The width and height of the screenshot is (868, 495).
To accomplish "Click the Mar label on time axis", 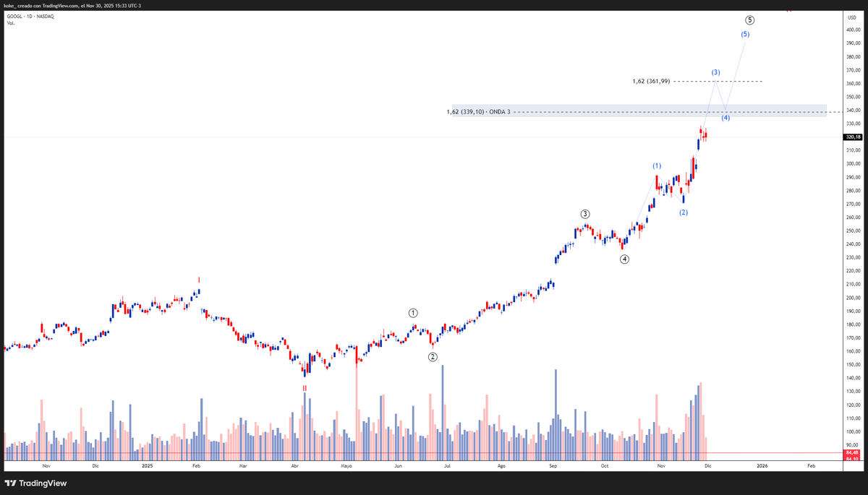I will [x=243, y=467].
